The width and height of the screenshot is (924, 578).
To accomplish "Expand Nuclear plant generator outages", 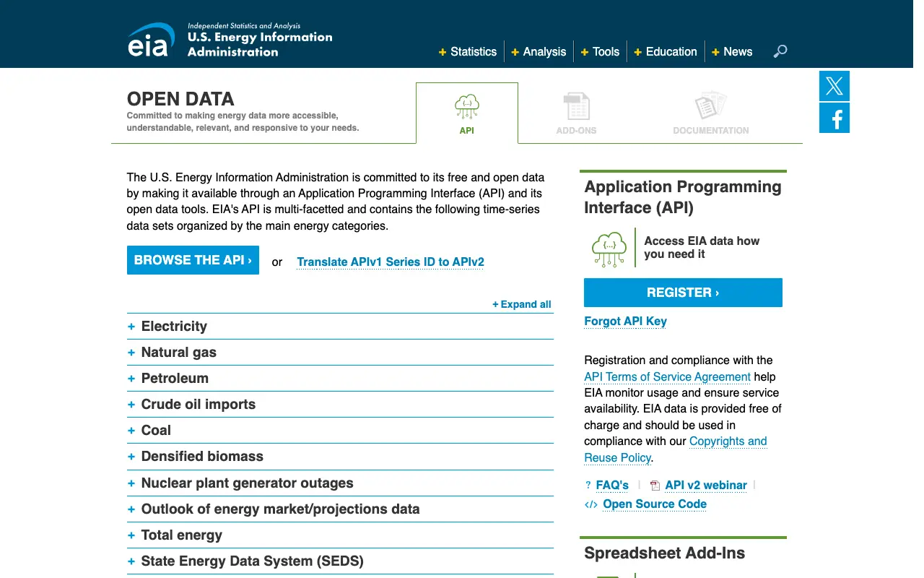I will pos(340,483).
